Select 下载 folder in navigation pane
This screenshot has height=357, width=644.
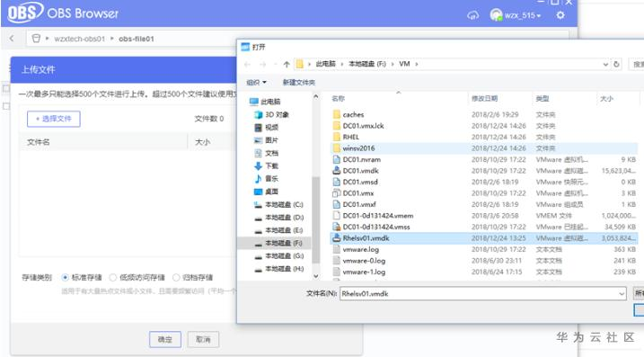point(266,165)
